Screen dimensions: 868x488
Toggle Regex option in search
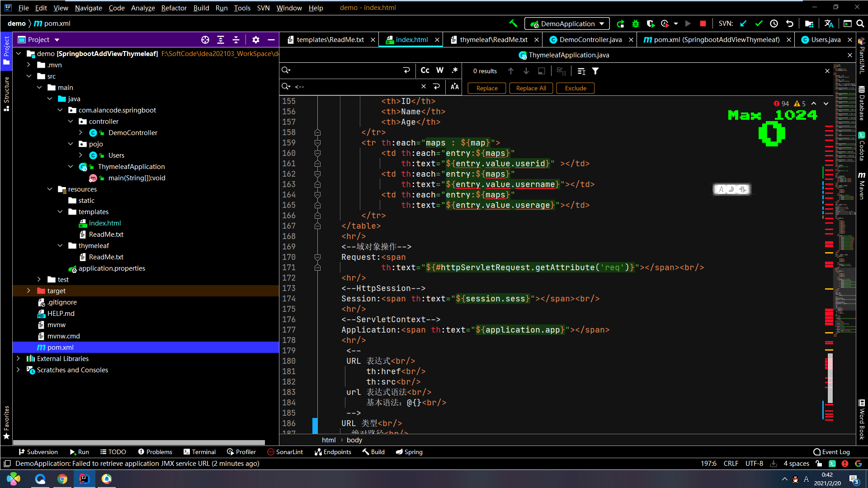point(455,70)
